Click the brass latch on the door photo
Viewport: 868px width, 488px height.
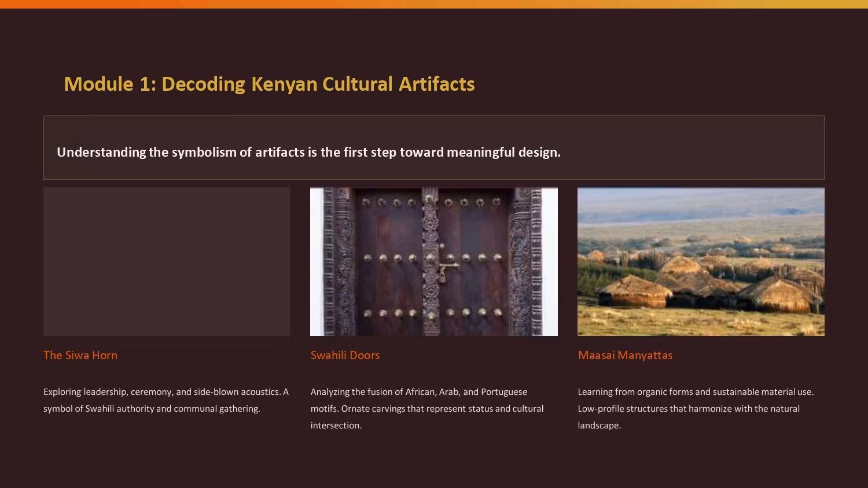pos(446,268)
